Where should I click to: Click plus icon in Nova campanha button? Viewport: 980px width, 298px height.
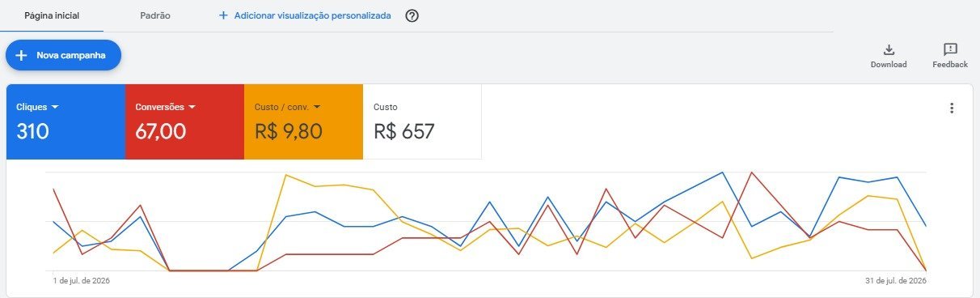coord(22,55)
